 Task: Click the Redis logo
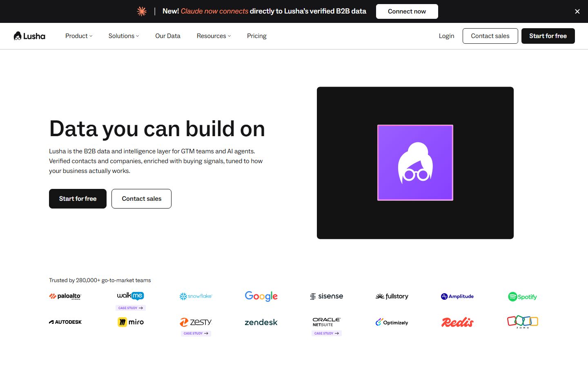click(457, 322)
